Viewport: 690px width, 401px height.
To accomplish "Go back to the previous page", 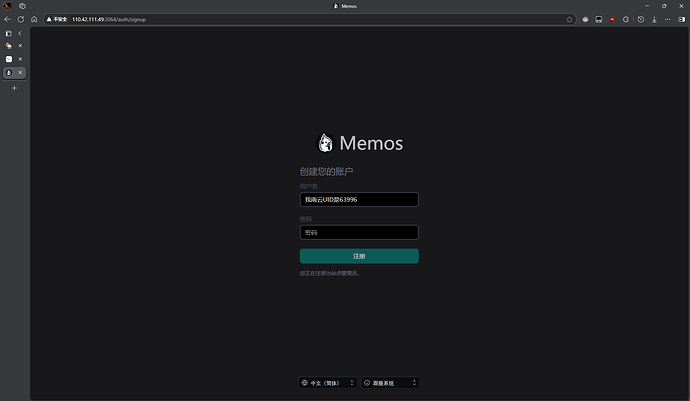I will 7,19.
